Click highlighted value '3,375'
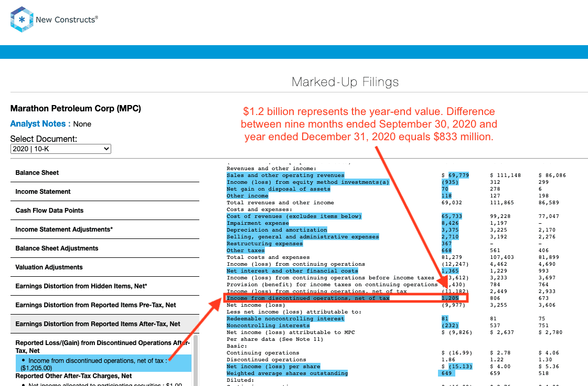Screen dimensions: 588x386 point(450,230)
